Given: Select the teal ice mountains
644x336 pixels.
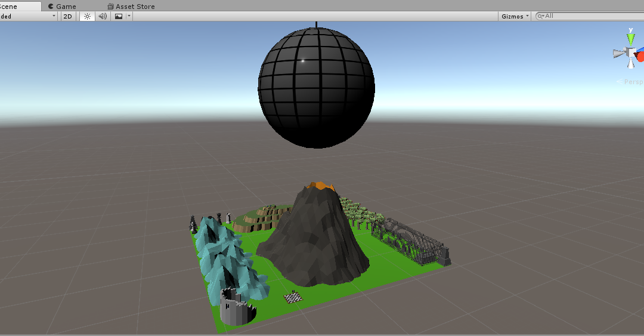Looking at the screenshot, I should tap(228, 261).
